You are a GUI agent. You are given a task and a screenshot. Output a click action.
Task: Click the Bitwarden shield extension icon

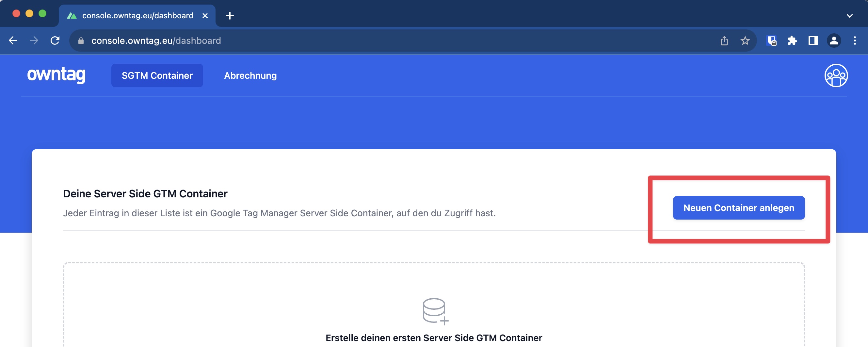tap(771, 41)
